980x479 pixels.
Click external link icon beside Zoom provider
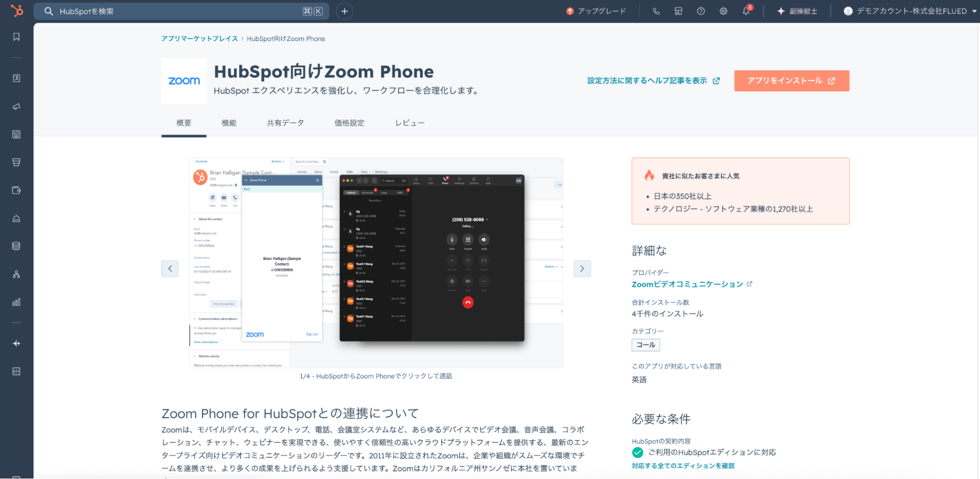[x=750, y=284]
